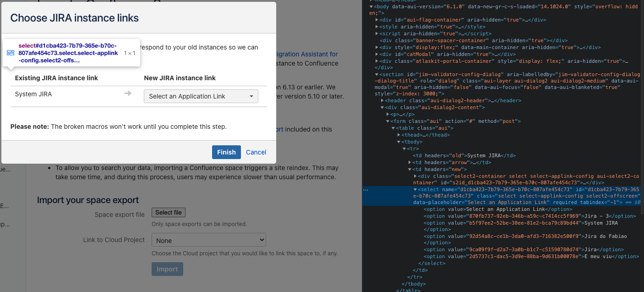Click the Finish button in the dialog
The width and height of the screenshot is (644, 292).
click(x=226, y=152)
